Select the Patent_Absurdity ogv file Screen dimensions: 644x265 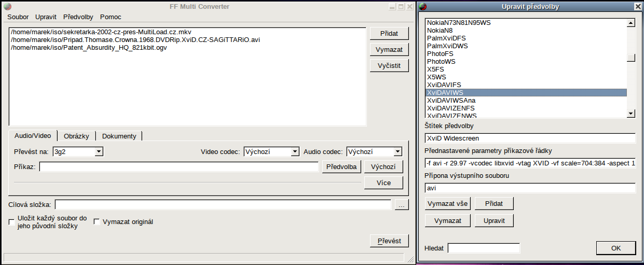[89, 48]
